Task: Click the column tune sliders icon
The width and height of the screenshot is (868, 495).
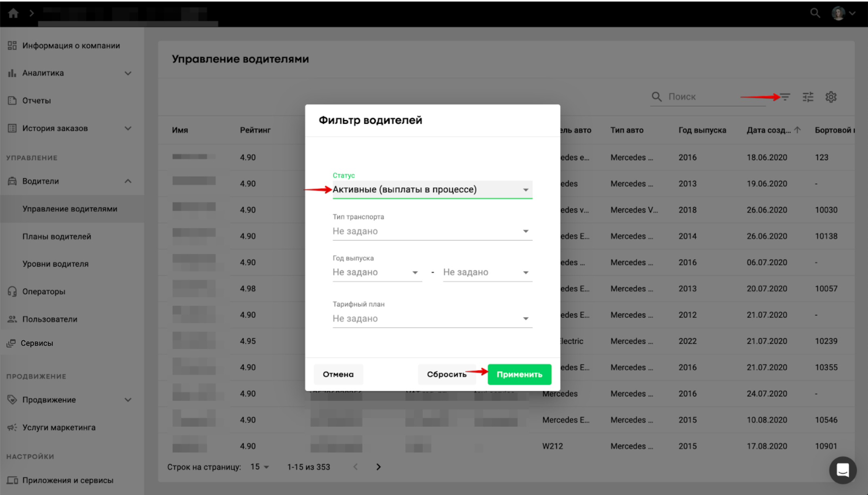Action: click(x=808, y=97)
